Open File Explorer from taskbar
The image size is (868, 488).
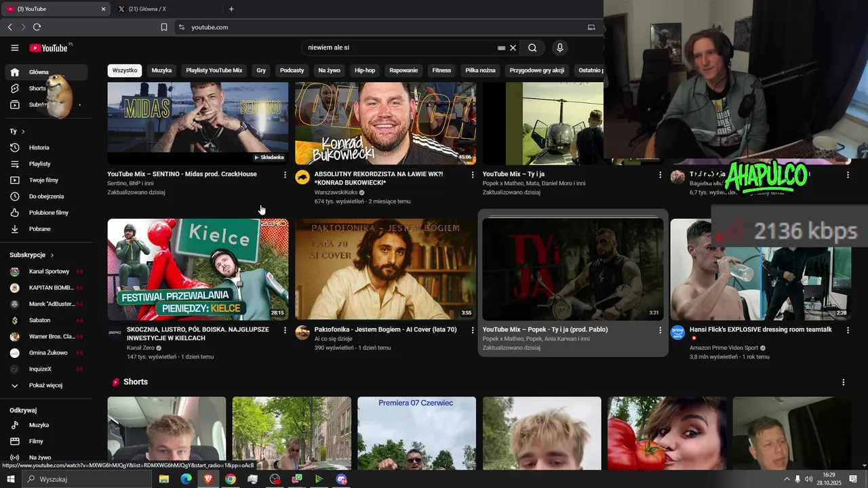(x=164, y=479)
